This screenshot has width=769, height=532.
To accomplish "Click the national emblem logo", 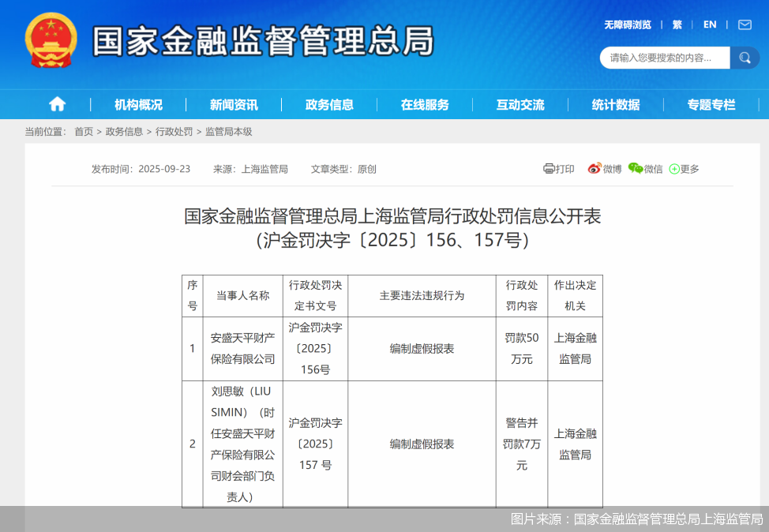I will point(51,39).
